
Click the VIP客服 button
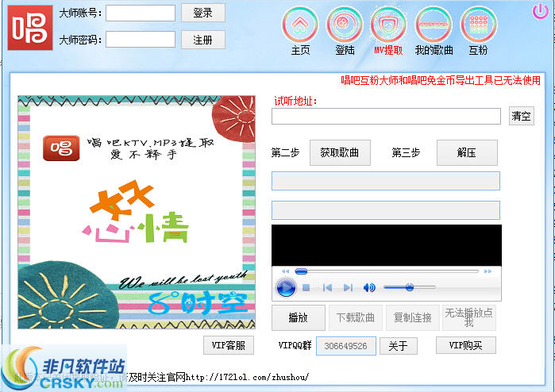pyautogui.click(x=229, y=345)
